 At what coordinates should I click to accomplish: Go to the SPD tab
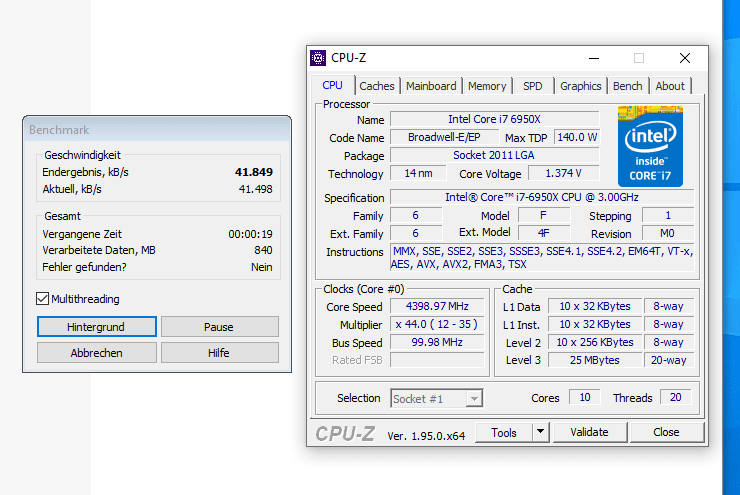pyautogui.click(x=532, y=86)
